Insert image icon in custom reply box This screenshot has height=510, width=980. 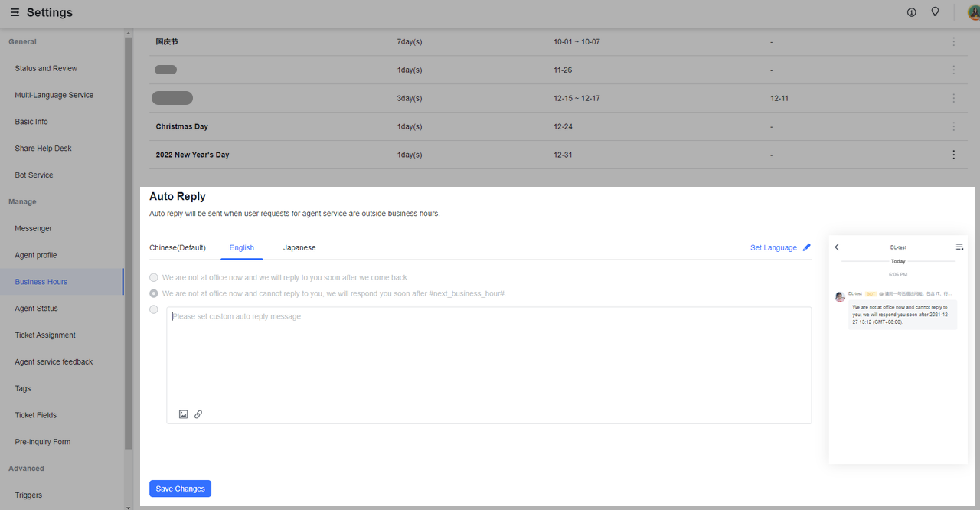pyautogui.click(x=183, y=414)
